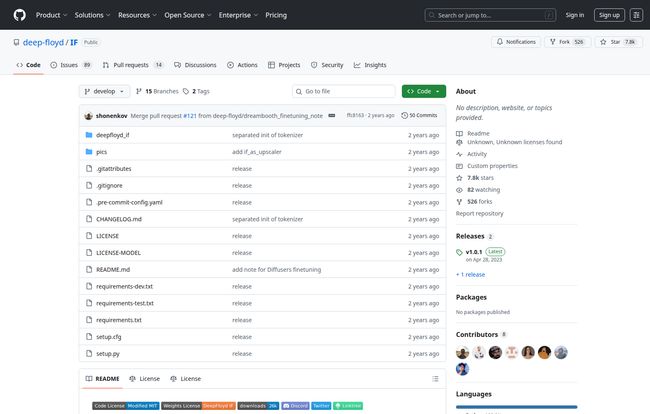The height and width of the screenshot is (414, 650).
Task: Open the deep-floyd owner link
Action: tap(43, 42)
